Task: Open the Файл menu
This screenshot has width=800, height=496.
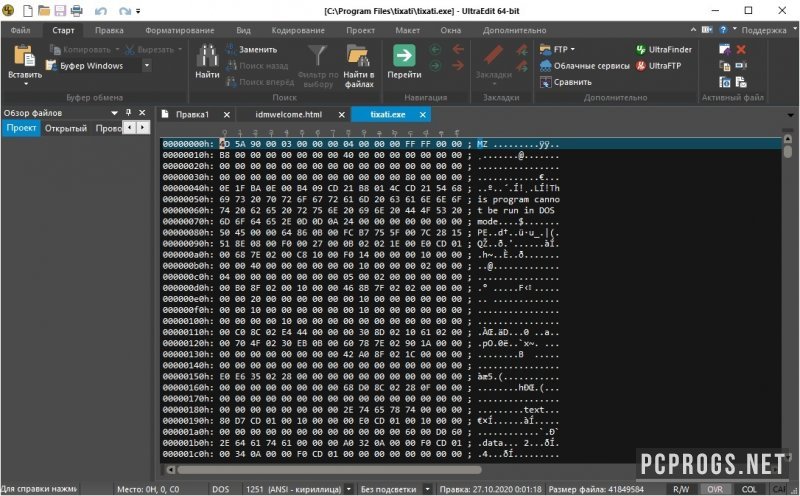Action: coord(20,30)
